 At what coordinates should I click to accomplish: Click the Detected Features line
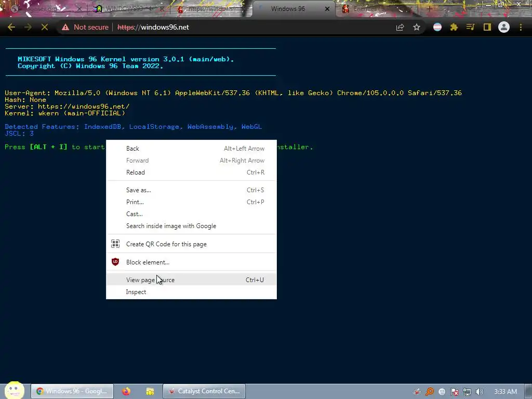(134, 127)
